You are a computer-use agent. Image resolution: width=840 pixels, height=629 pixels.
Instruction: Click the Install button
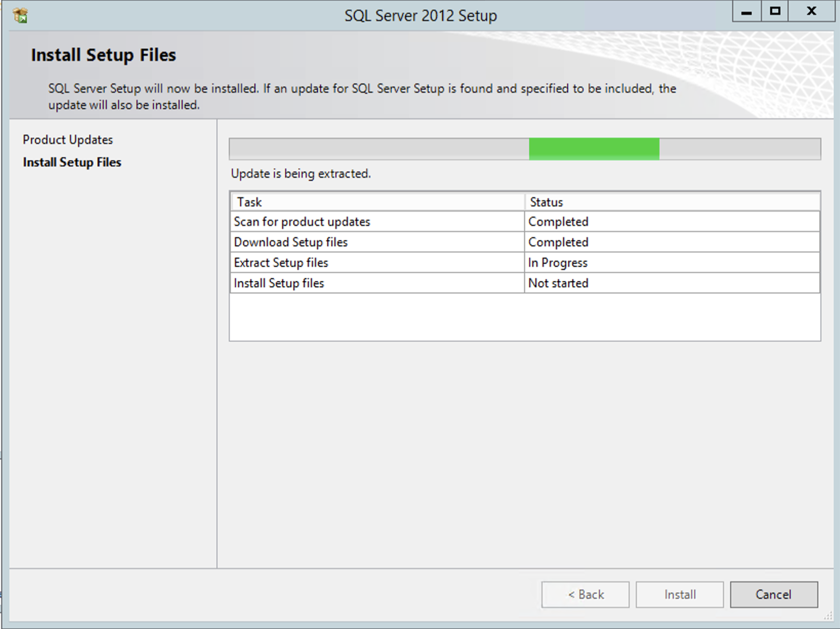pyautogui.click(x=679, y=594)
